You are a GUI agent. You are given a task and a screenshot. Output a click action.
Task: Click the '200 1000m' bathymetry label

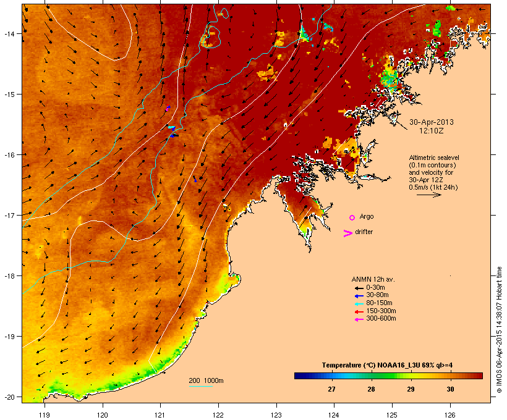(206, 380)
